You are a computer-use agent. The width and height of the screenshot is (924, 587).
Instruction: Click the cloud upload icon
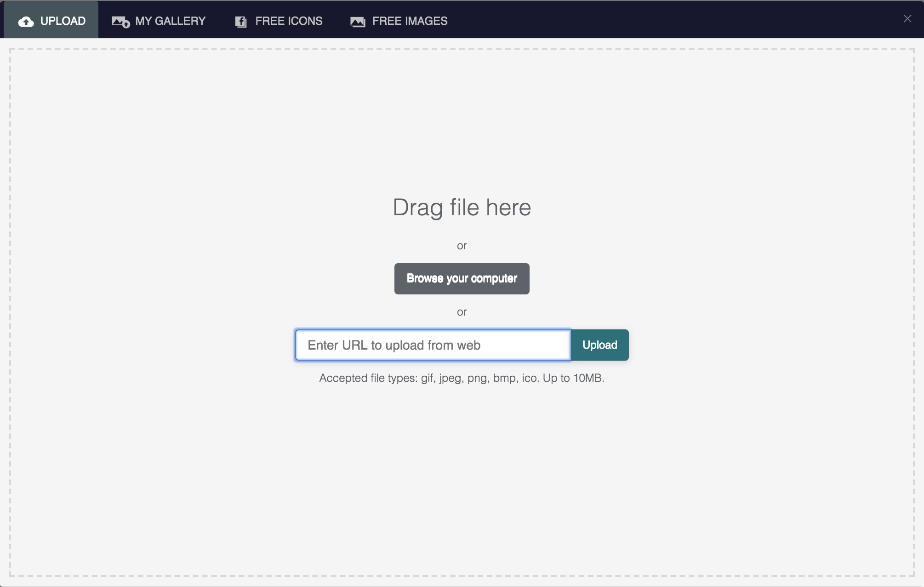tap(26, 22)
